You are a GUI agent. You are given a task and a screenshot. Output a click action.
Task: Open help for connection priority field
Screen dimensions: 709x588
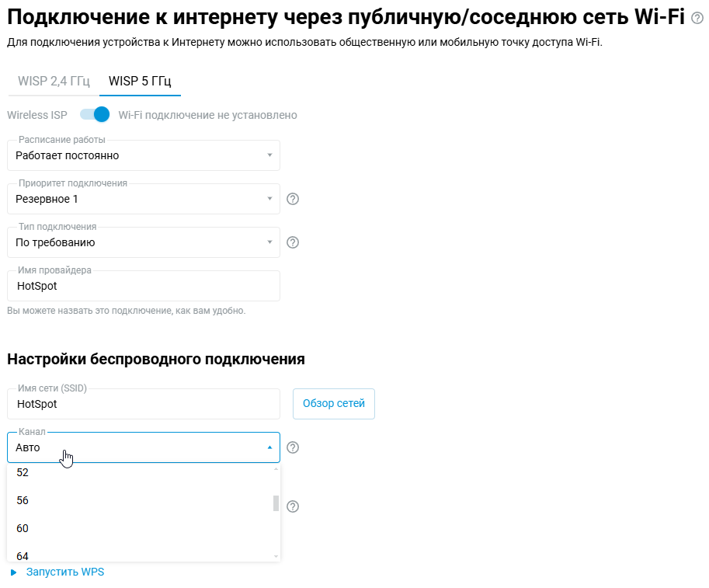click(293, 199)
